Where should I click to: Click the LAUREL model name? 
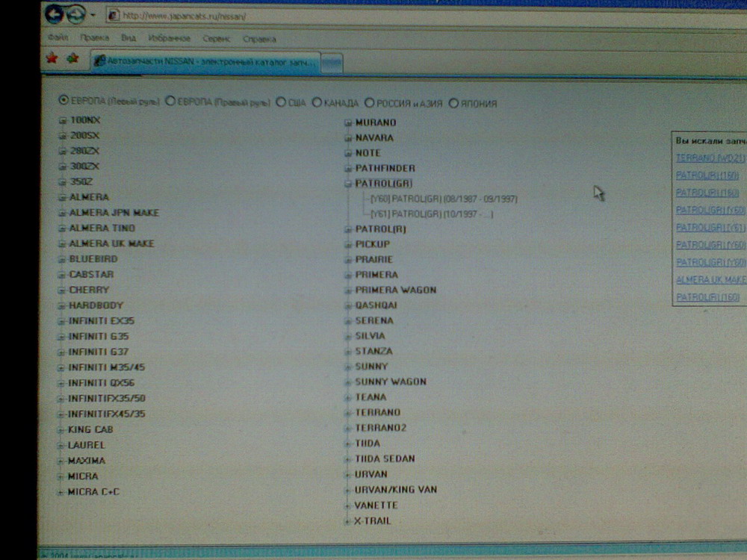pos(86,445)
